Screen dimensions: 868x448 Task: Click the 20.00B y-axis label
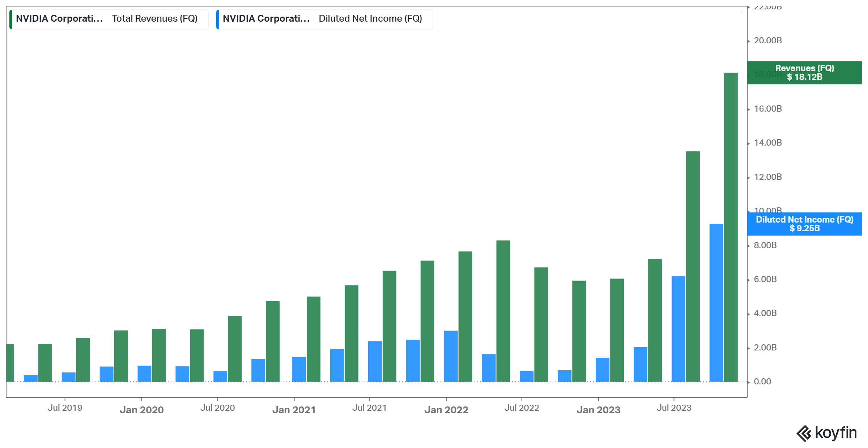[x=767, y=40]
